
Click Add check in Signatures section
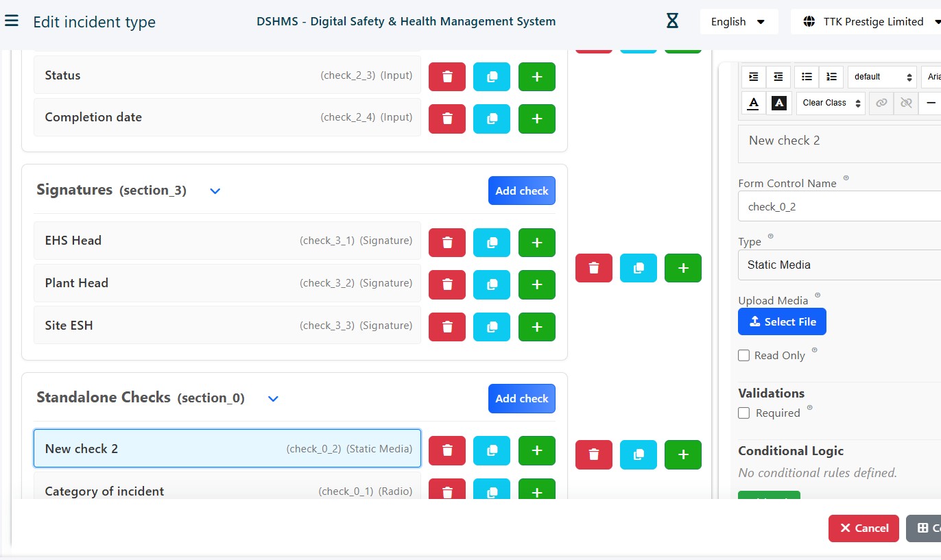tap(521, 191)
